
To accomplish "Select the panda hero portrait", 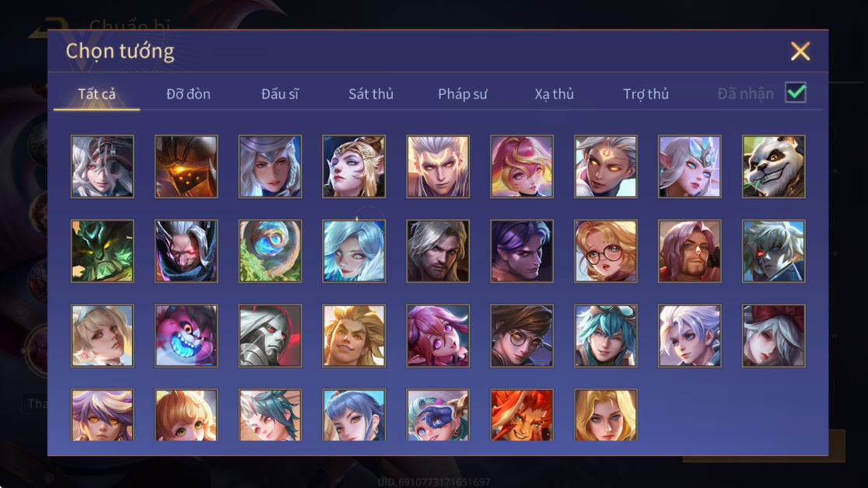I will 773,166.
